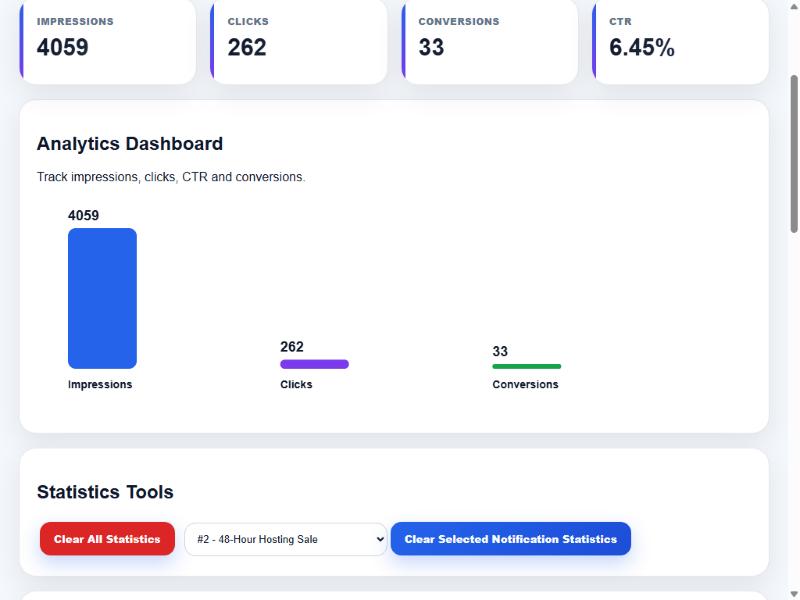Click the Conversions label under the chart bar
The height and width of the screenshot is (600, 800).
click(x=526, y=384)
